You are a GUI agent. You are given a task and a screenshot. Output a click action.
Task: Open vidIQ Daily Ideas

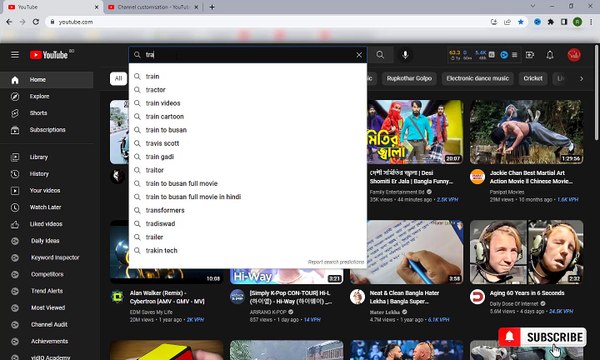(47, 241)
